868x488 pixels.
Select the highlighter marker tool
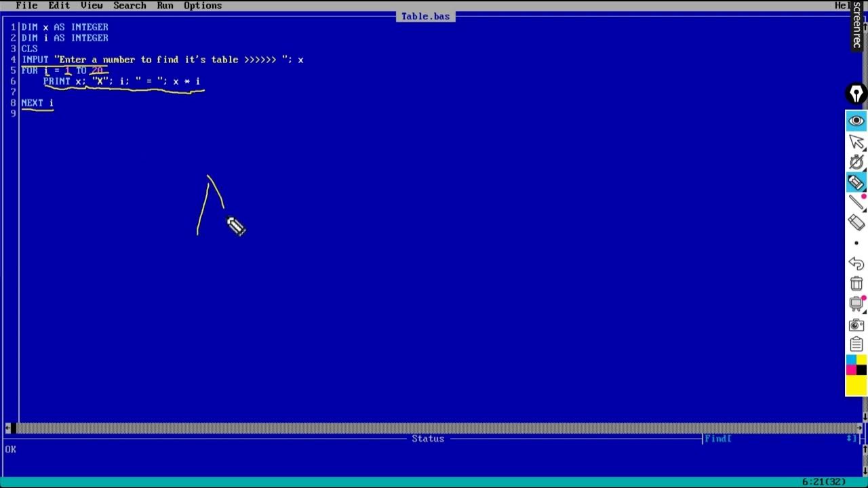(x=856, y=182)
